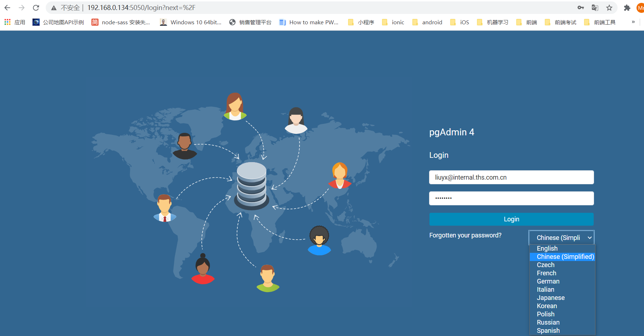Screen dimensions: 644x336
Task: Bookmark this page with star icon
Action: [x=609, y=8]
